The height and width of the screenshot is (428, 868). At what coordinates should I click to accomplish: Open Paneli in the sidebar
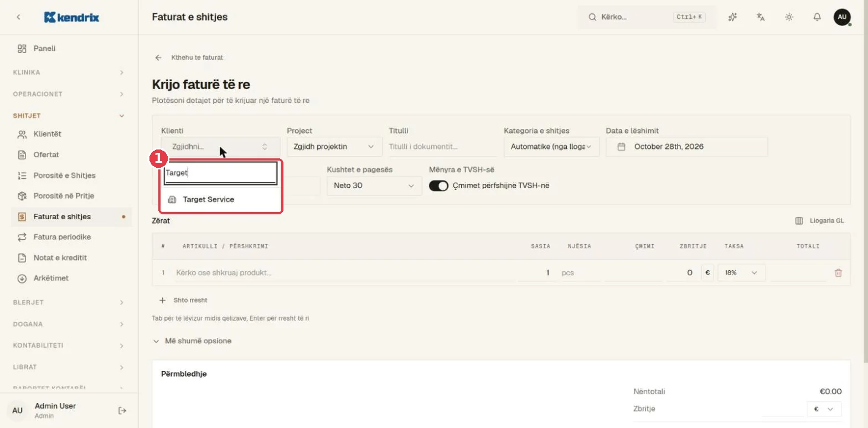pyautogui.click(x=71, y=49)
